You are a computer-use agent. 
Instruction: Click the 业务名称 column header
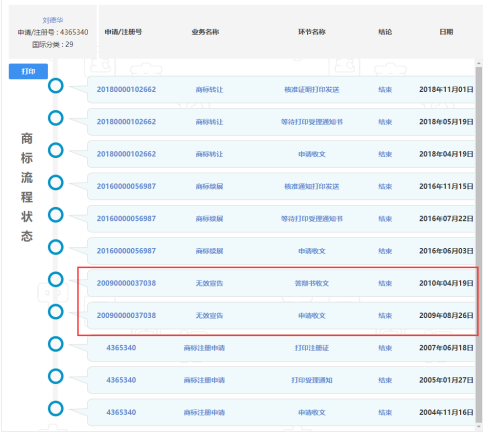(x=205, y=32)
